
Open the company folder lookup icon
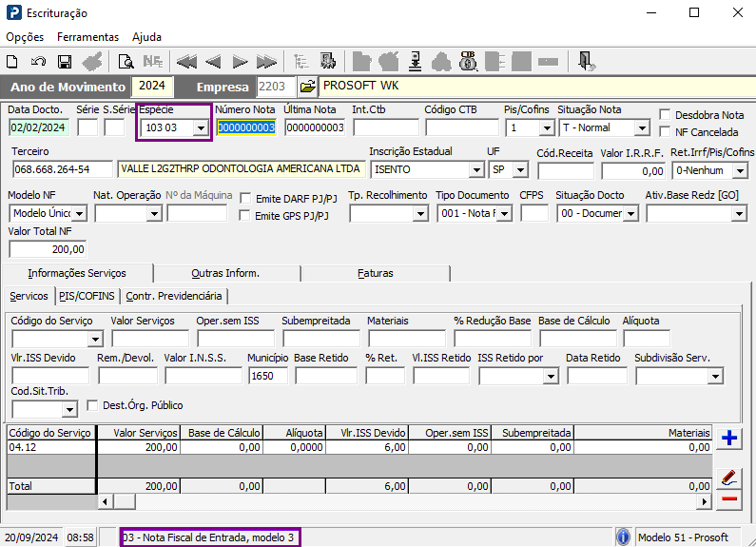(x=307, y=87)
